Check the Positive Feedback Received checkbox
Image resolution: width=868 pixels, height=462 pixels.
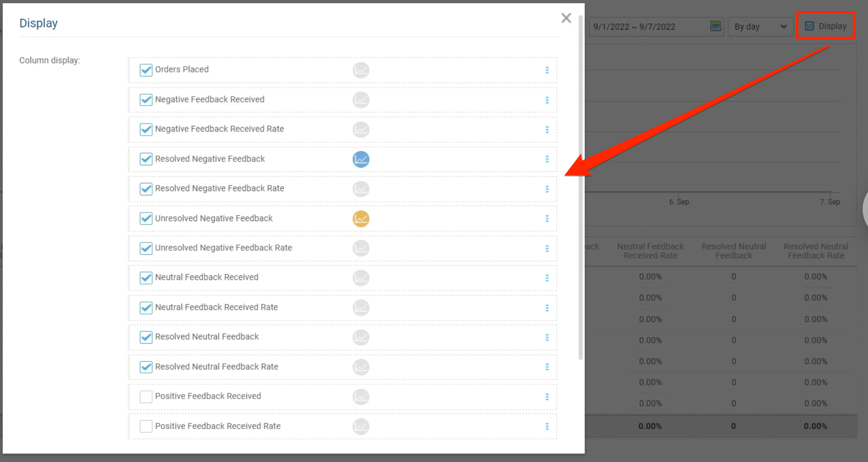pos(146,397)
